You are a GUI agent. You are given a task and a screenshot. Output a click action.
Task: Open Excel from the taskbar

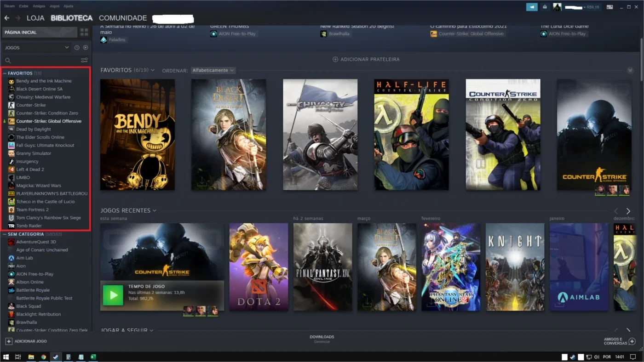click(x=93, y=357)
